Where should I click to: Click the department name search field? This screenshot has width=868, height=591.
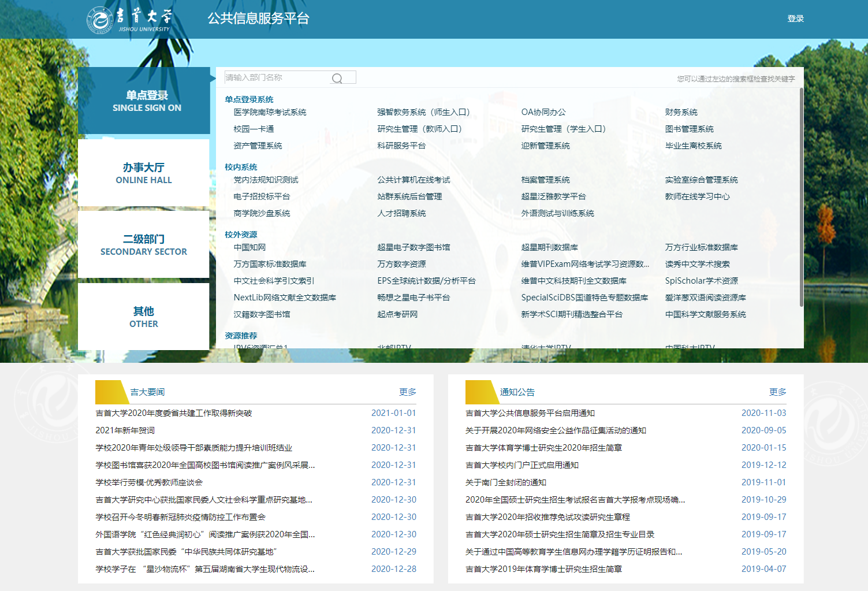(276, 77)
